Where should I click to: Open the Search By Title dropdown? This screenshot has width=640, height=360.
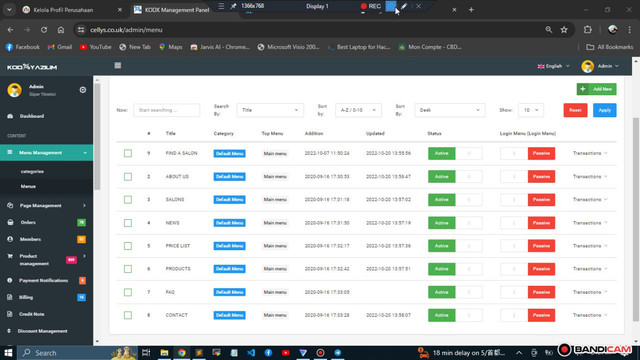coord(270,110)
